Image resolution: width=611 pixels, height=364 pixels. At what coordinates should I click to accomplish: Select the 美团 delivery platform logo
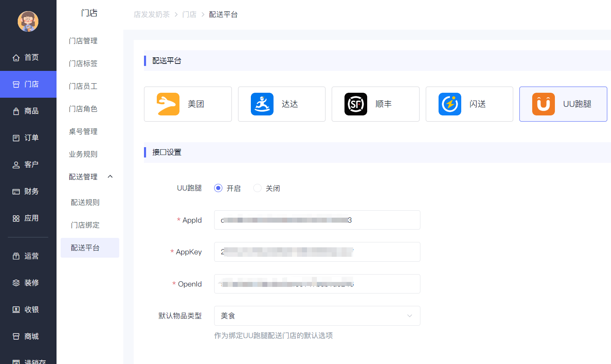[168, 104]
